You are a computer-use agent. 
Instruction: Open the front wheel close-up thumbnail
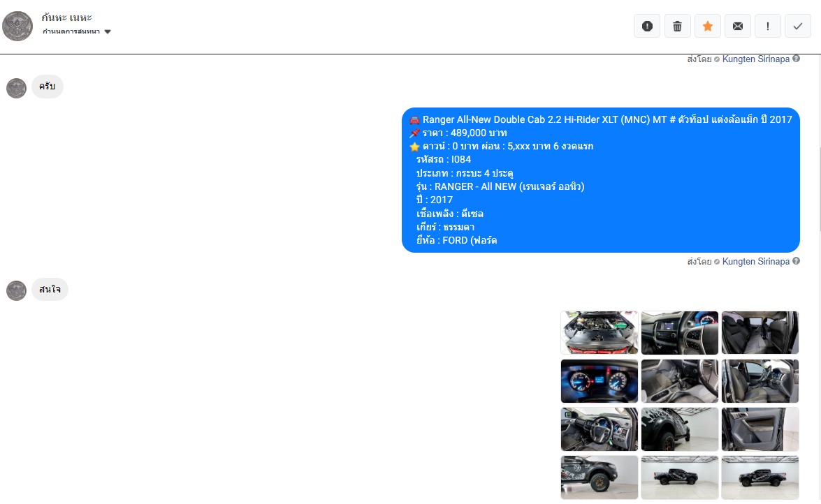(600, 477)
